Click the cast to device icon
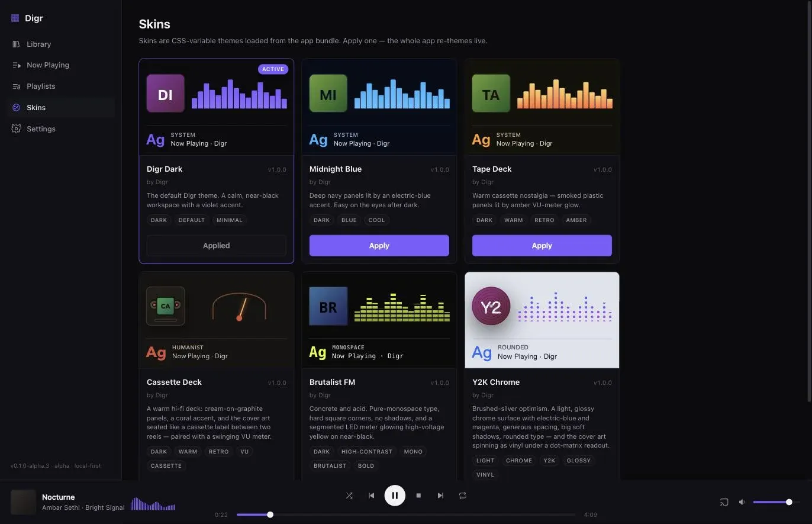Image resolution: width=812 pixels, height=524 pixels. [724, 502]
